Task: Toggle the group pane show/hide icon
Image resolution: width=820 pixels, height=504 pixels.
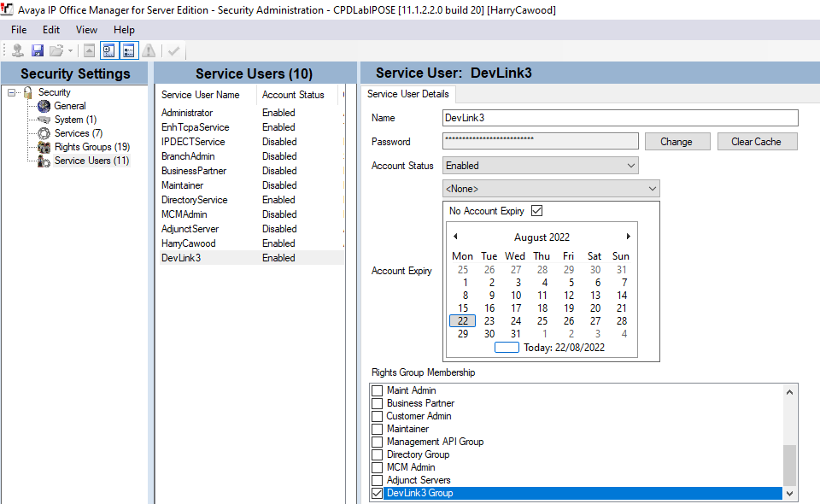Action: 129,50
